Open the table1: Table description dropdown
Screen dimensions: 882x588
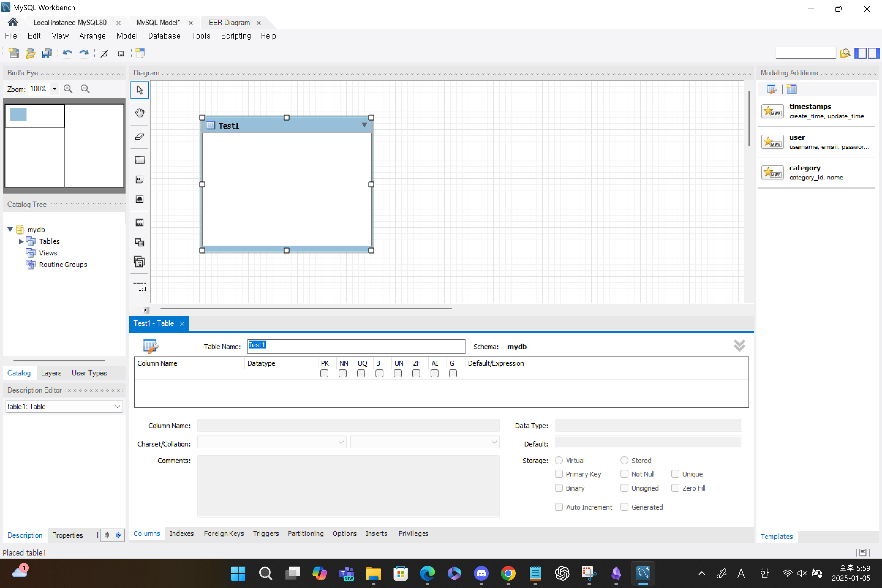[64, 406]
